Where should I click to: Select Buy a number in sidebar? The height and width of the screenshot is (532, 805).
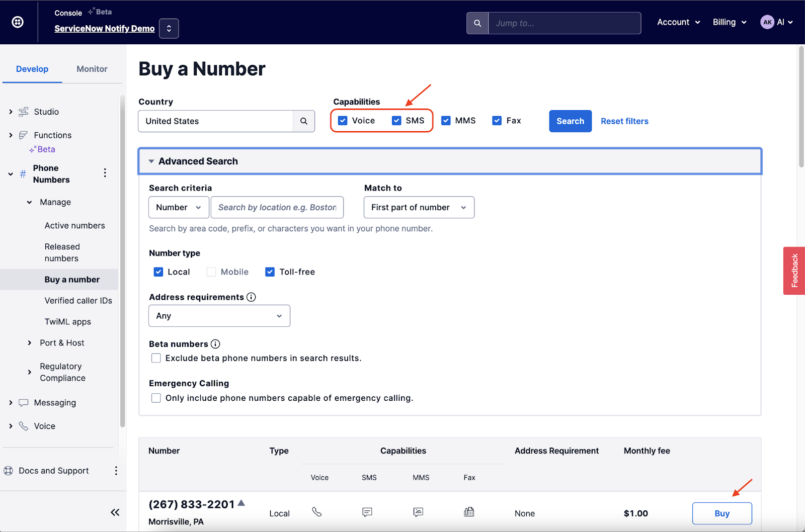[x=72, y=280]
